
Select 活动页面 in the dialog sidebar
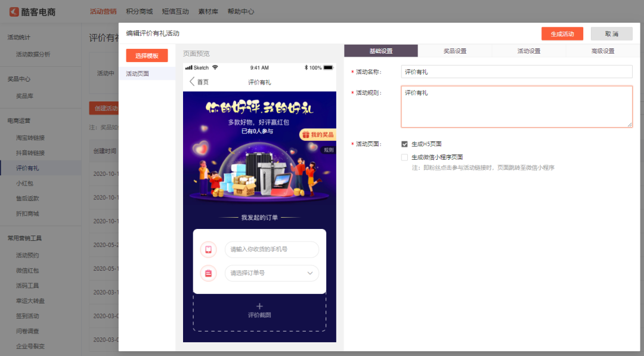(x=147, y=73)
